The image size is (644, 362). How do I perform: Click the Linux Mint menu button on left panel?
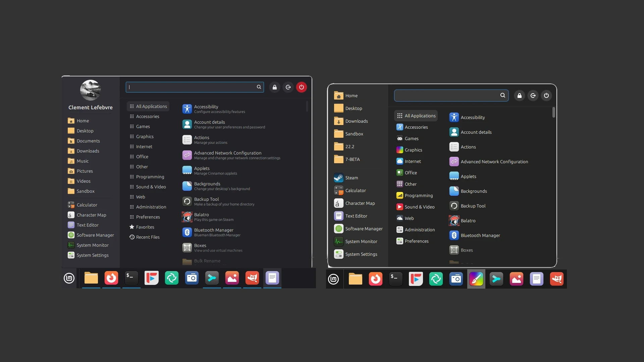point(69,278)
